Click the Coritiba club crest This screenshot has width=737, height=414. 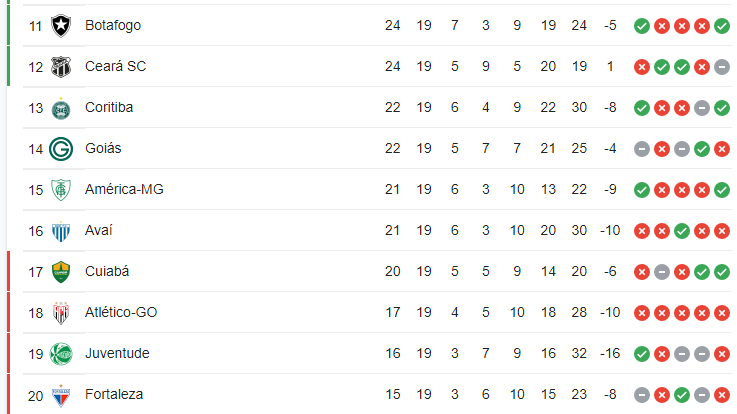61,109
